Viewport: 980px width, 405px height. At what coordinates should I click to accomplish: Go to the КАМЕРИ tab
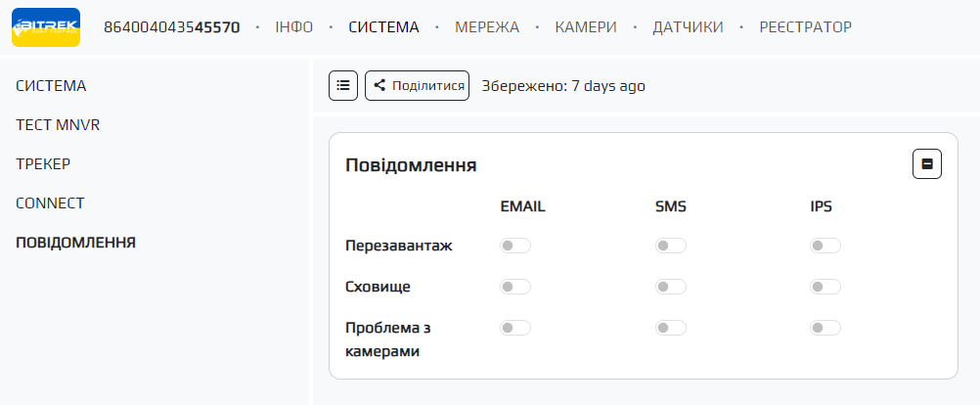tap(586, 27)
